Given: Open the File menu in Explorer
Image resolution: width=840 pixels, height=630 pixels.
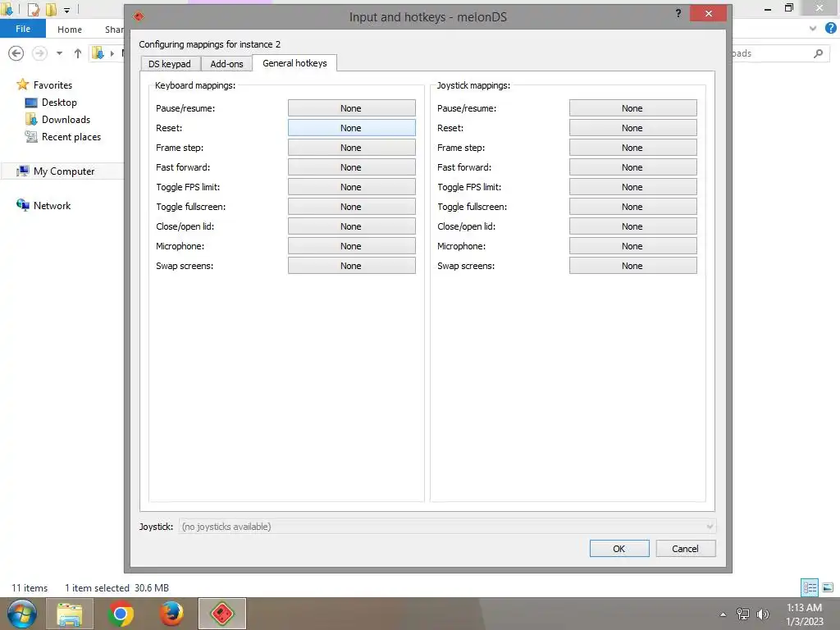Looking at the screenshot, I should 22,29.
